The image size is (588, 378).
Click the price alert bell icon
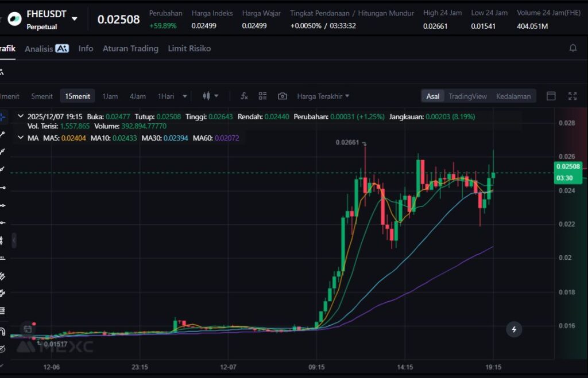[x=572, y=49]
